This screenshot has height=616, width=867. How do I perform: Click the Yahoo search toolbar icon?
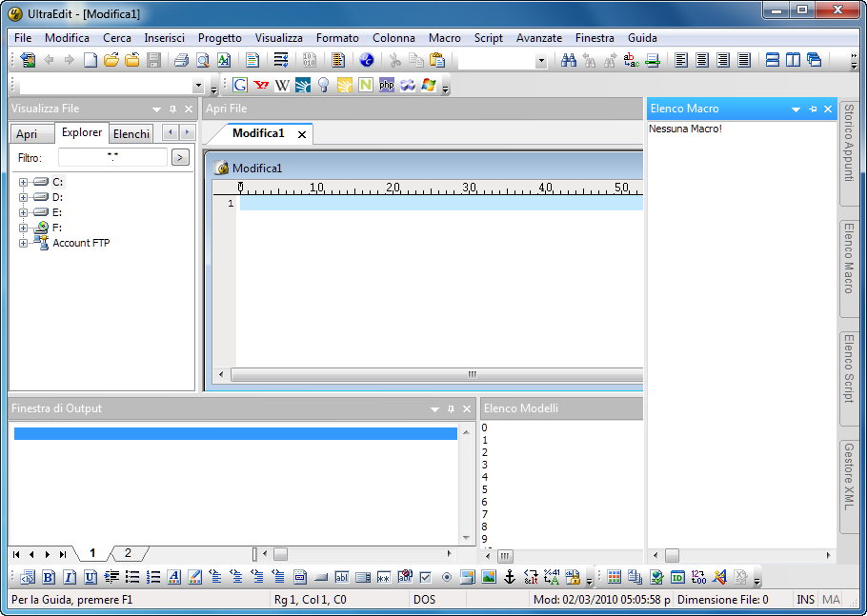pyautogui.click(x=261, y=85)
